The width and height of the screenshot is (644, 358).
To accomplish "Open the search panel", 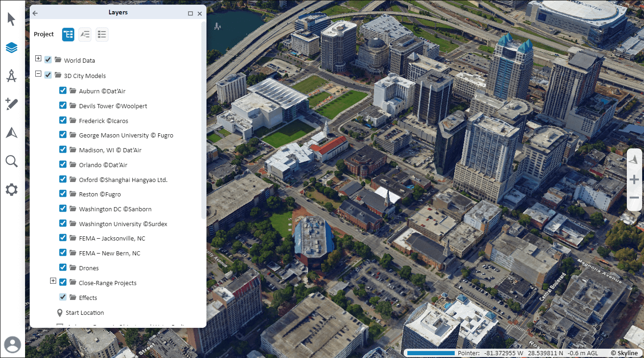I will tap(11, 161).
